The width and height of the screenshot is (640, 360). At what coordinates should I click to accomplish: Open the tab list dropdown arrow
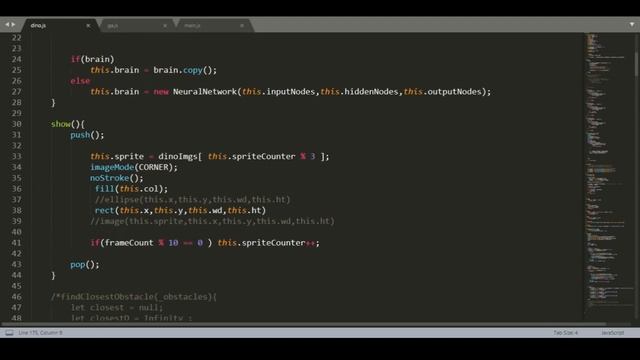tap(632, 25)
